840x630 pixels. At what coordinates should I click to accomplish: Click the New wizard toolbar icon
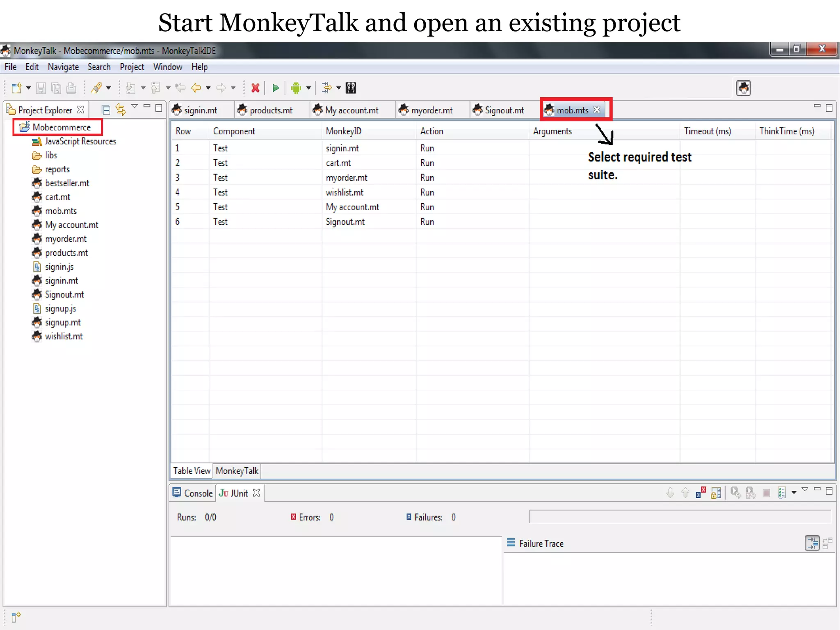pyautogui.click(x=17, y=88)
